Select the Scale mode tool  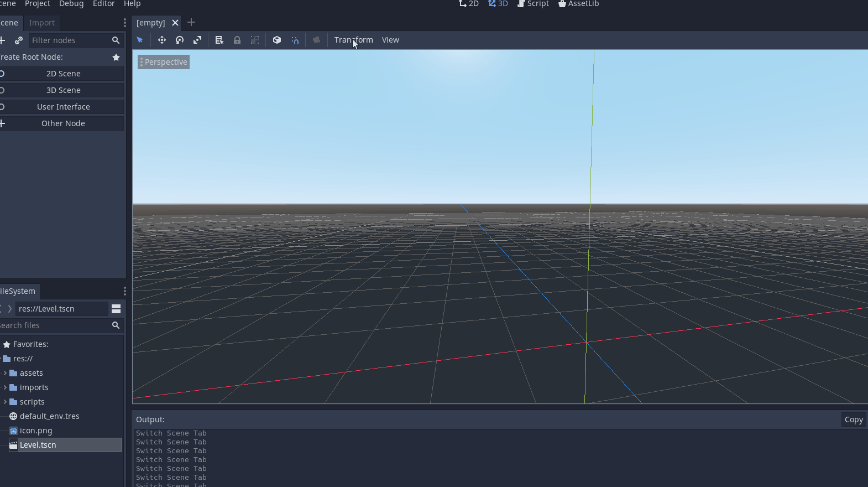pyautogui.click(x=197, y=40)
